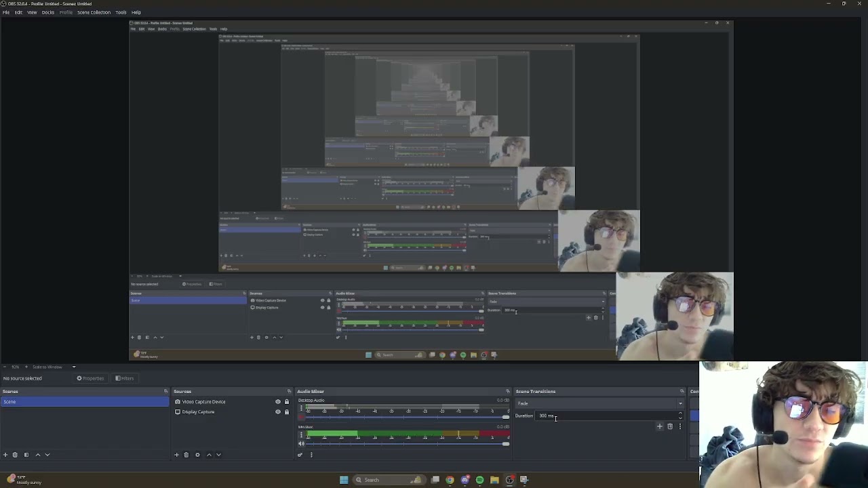Open Task View on taskbar
868x488 pixels.
click(x=435, y=480)
